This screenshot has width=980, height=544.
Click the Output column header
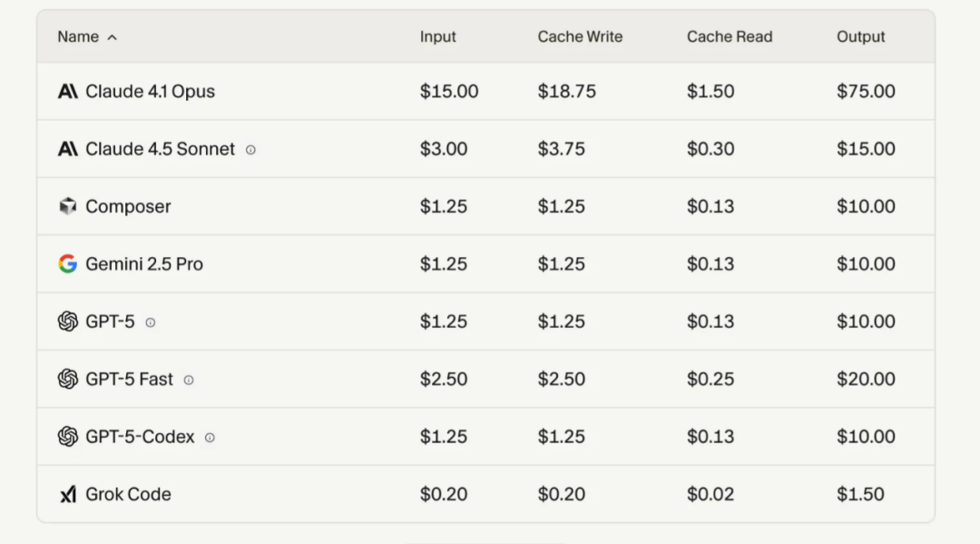pos(860,37)
